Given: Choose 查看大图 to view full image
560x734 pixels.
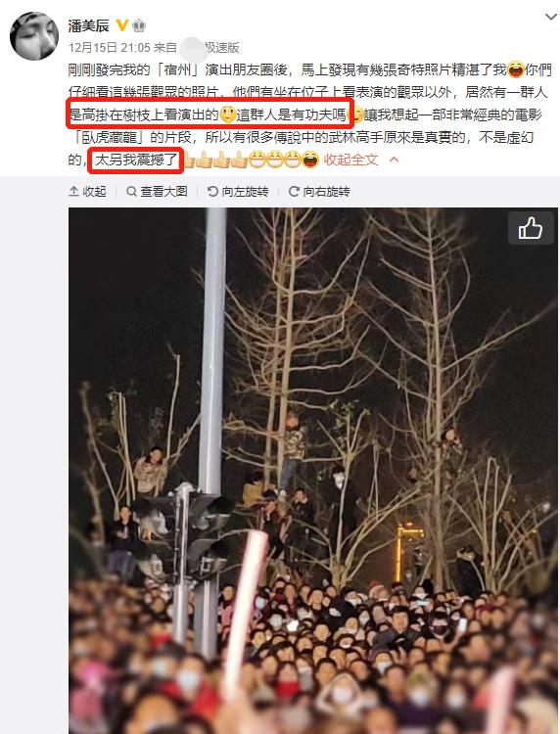Looking at the screenshot, I should (x=163, y=192).
